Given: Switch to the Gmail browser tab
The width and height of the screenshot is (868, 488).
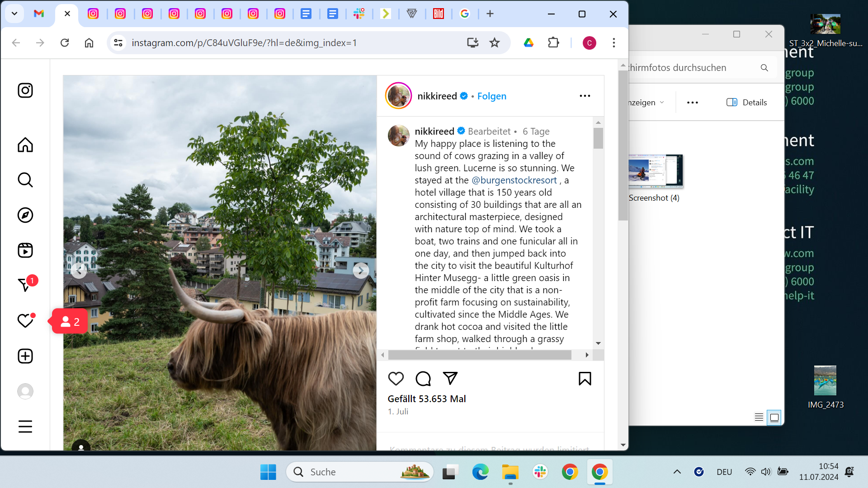Looking at the screenshot, I should 39,14.
